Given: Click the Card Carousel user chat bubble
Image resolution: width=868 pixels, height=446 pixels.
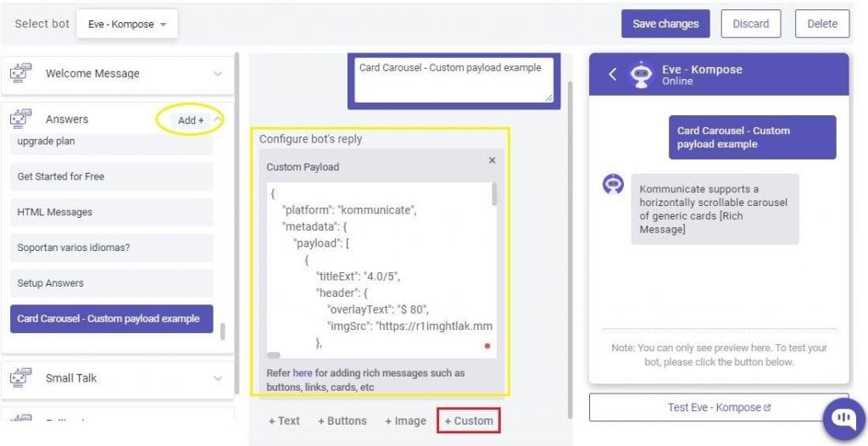Looking at the screenshot, I should click(x=753, y=137).
